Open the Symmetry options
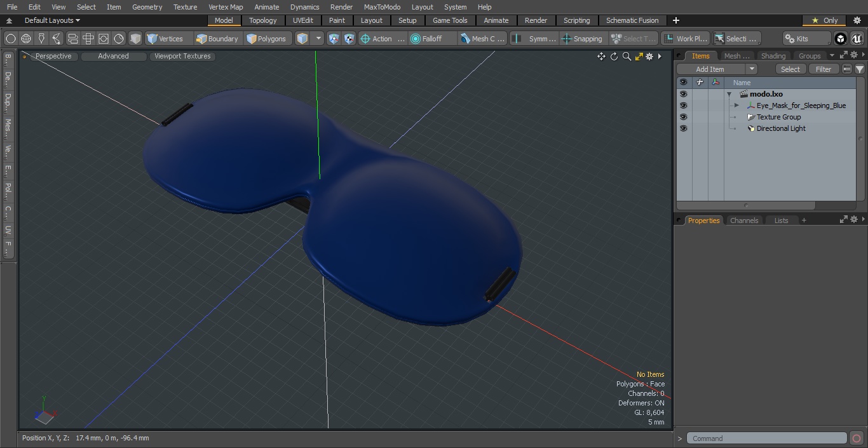The width and height of the screenshot is (868, 448). [x=535, y=39]
